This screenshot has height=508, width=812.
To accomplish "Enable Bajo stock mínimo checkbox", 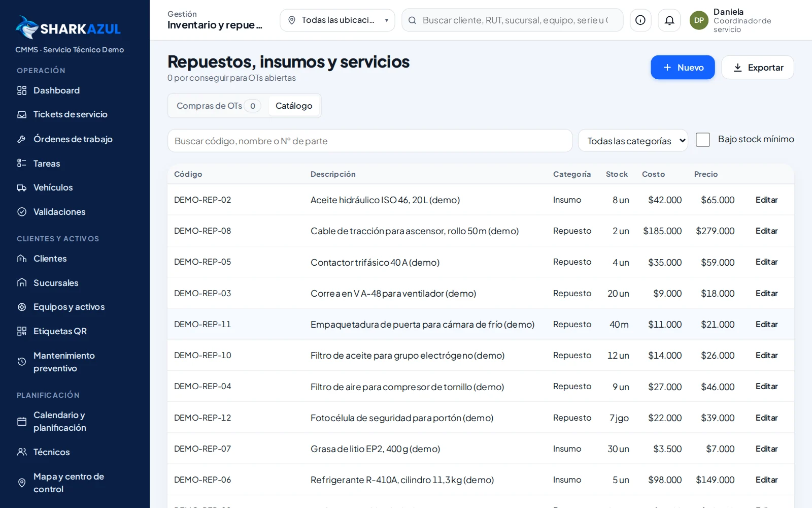I will pyautogui.click(x=703, y=140).
